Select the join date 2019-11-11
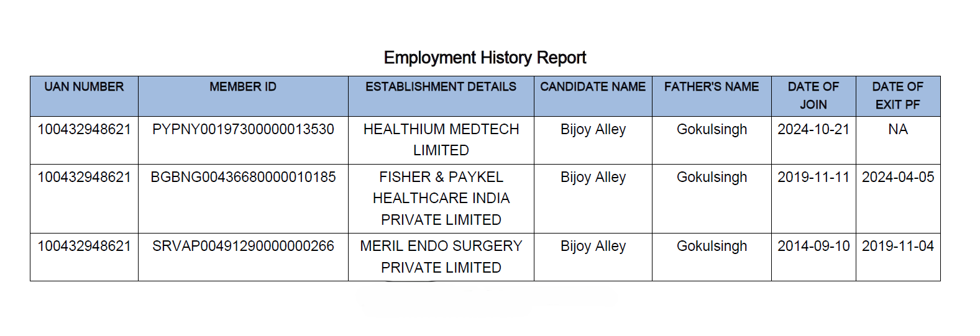Screen dimensions: 980x336 [x=813, y=177]
